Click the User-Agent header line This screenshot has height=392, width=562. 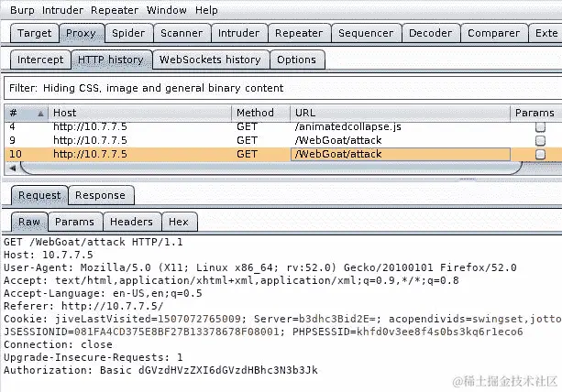260,267
